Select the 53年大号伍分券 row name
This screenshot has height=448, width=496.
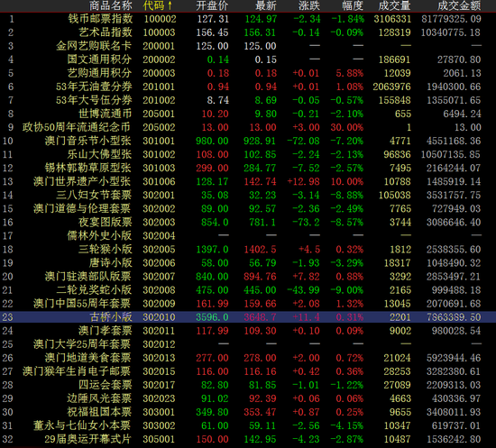[x=94, y=101]
